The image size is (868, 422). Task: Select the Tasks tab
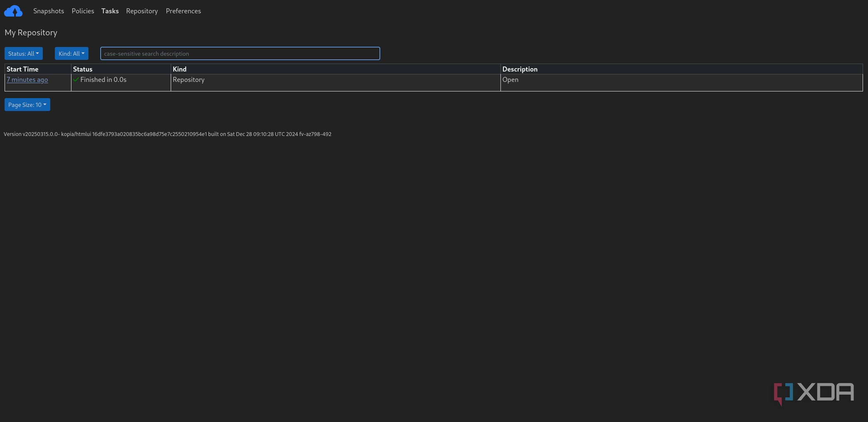tap(110, 11)
